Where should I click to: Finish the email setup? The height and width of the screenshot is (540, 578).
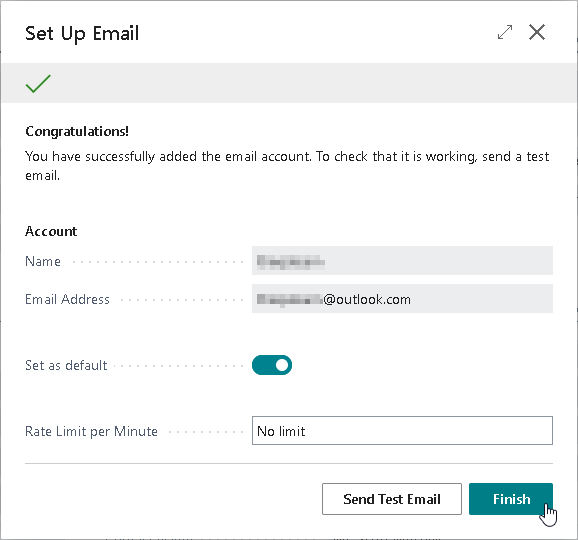[x=511, y=499]
